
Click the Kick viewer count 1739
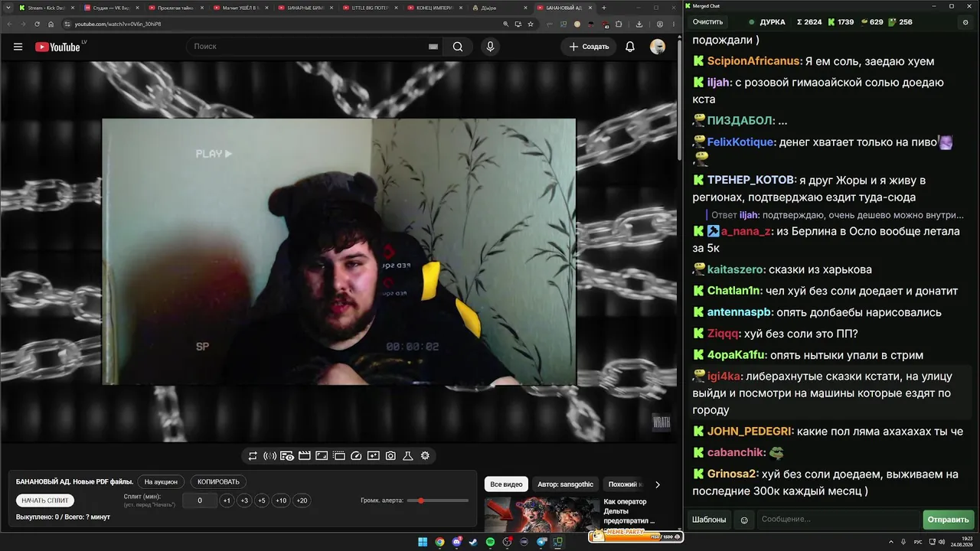pyautogui.click(x=840, y=22)
